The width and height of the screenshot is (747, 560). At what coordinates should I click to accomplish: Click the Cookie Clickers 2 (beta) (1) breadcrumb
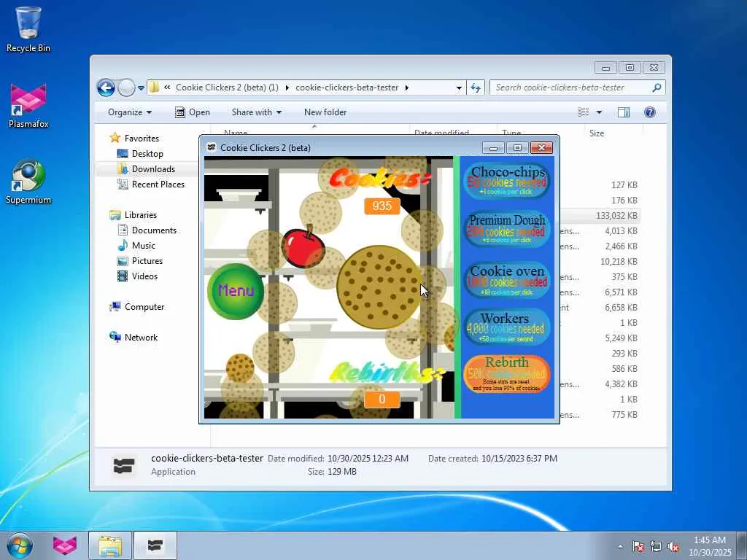(x=227, y=87)
